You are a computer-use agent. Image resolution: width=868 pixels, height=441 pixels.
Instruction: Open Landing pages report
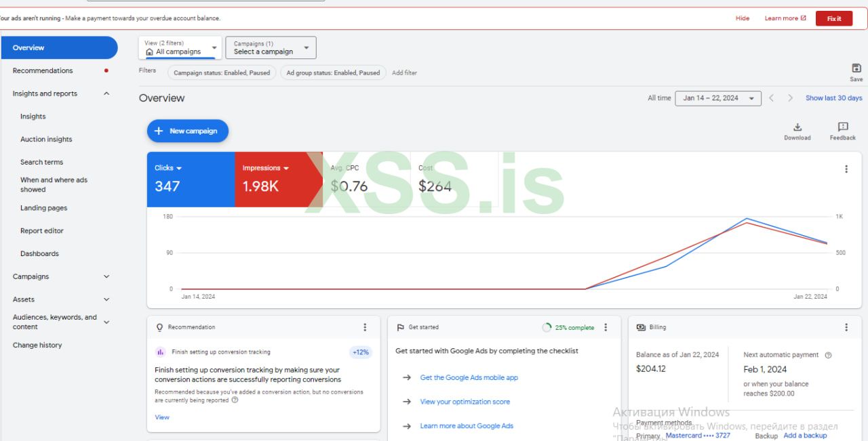point(43,208)
